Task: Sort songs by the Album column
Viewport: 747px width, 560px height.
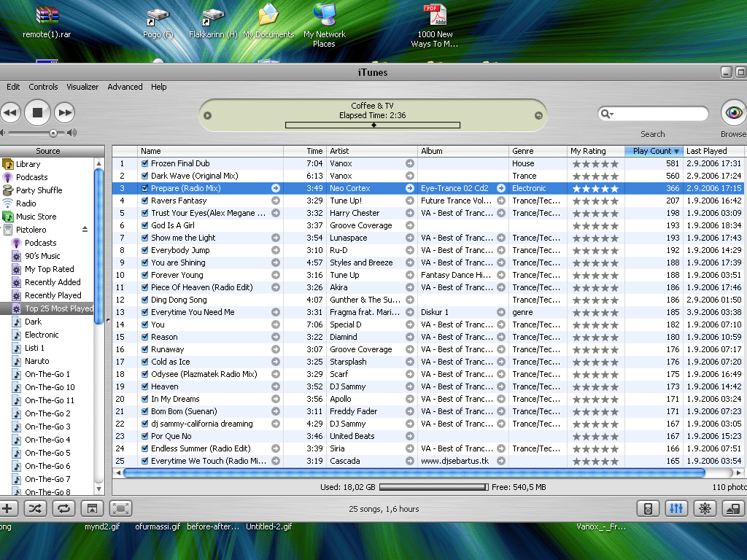Action: pos(463,151)
